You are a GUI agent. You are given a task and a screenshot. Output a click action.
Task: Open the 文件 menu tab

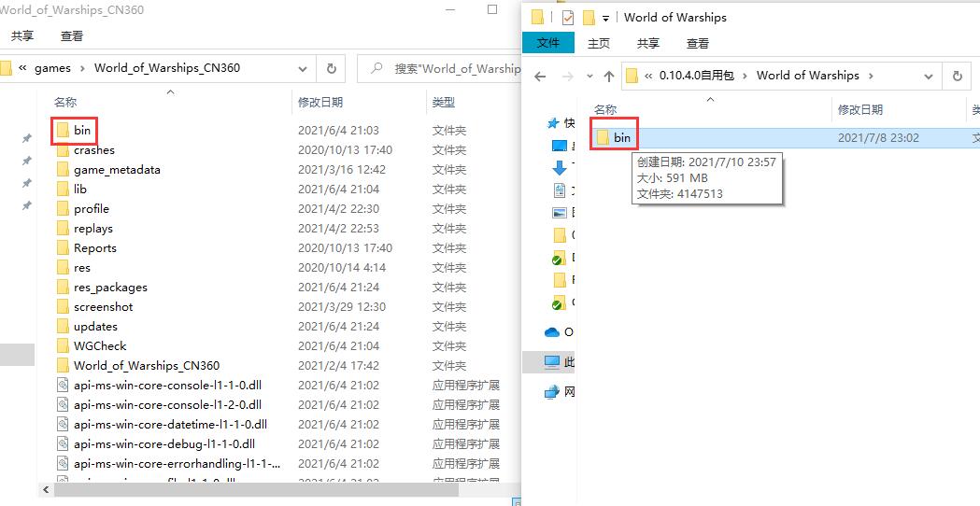pyautogui.click(x=548, y=43)
